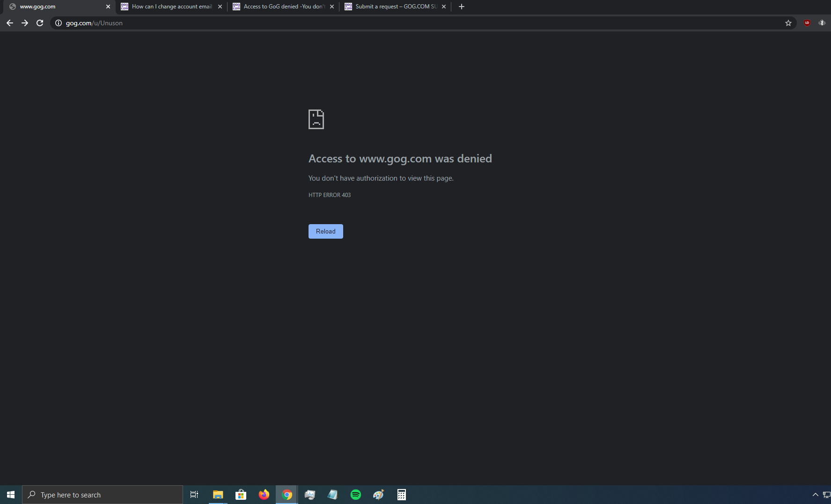
Task: Click the blue Reload button
Action: coord(326,231)
